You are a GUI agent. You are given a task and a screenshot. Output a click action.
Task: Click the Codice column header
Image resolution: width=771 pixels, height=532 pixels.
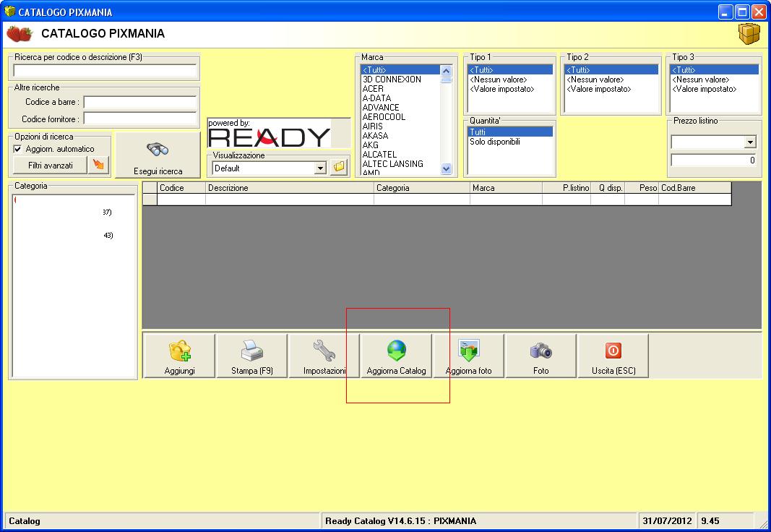[x=181, y=188]
